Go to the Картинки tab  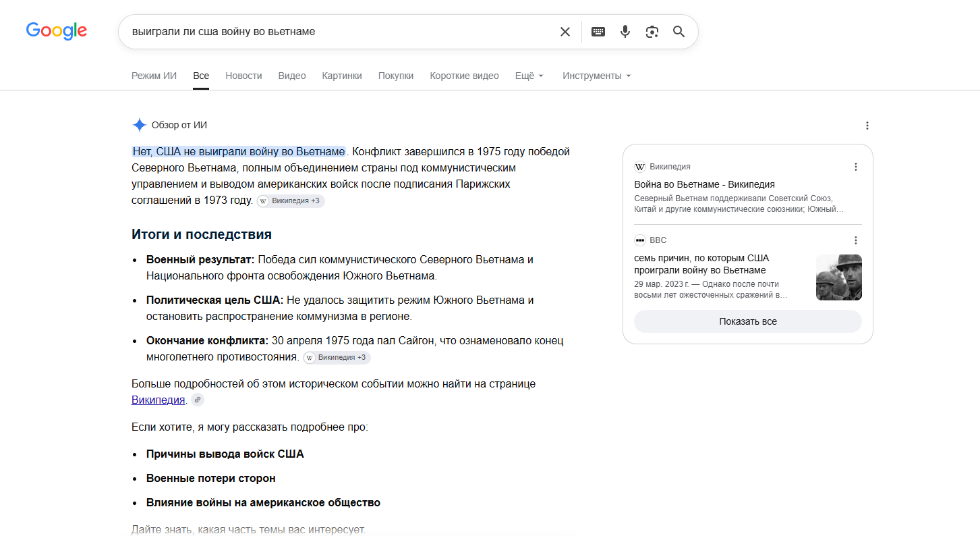(x=342, y=76)
